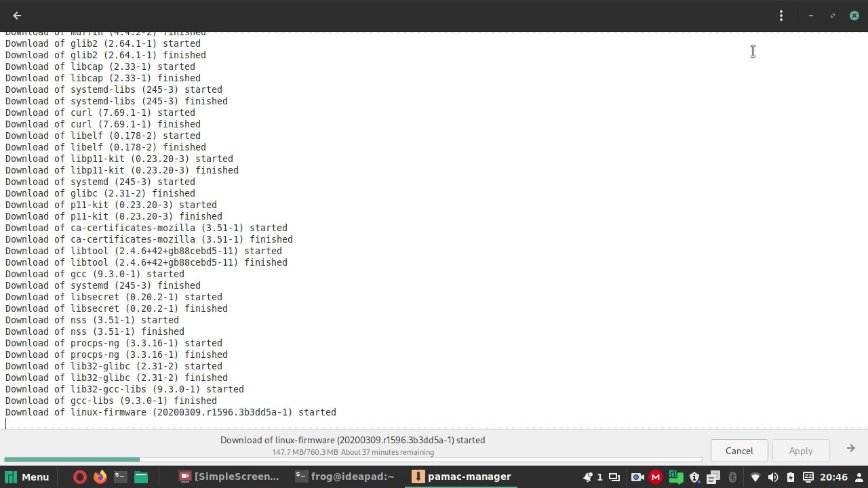Click the 'glib2 (2.64.1-1) finished' line

coord(106,55)
